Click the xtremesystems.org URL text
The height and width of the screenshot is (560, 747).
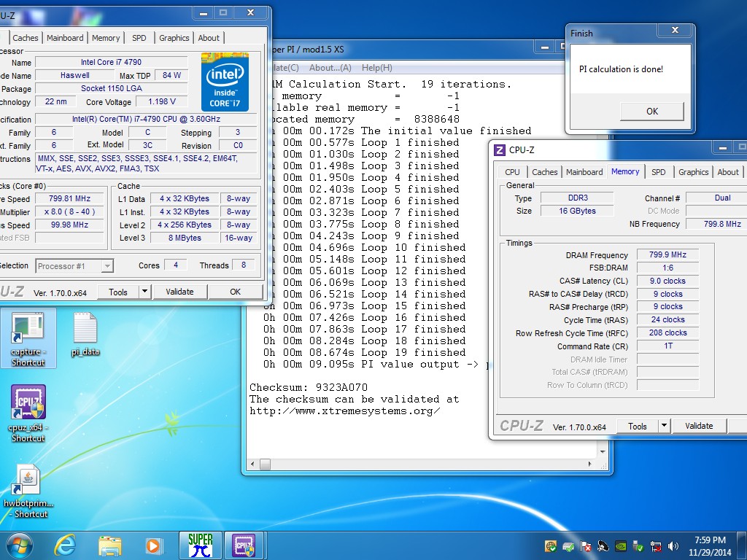tap(344, 411)
